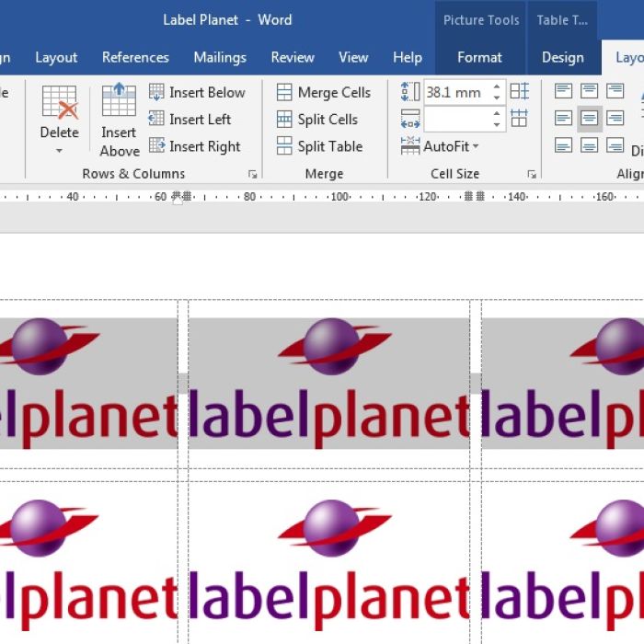Image resolution: width=644 pixels, height=644 pixels.
Task: Select Align Top Left
Action: tap(563, 91)
